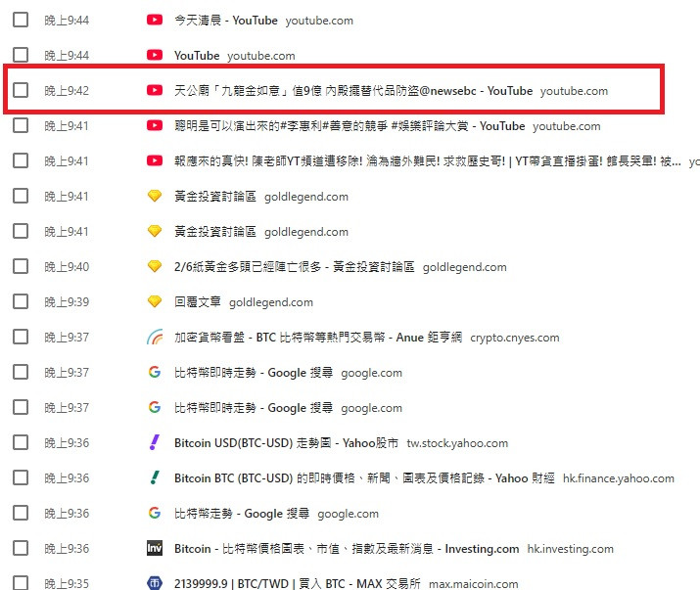
Task: Click the gold diamond favicon beside 回覆文章 entry
Action: (x=155, y=301)
